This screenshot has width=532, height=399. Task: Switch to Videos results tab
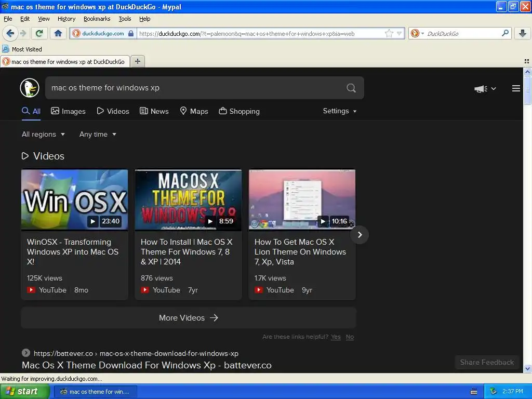coord(113,111)
